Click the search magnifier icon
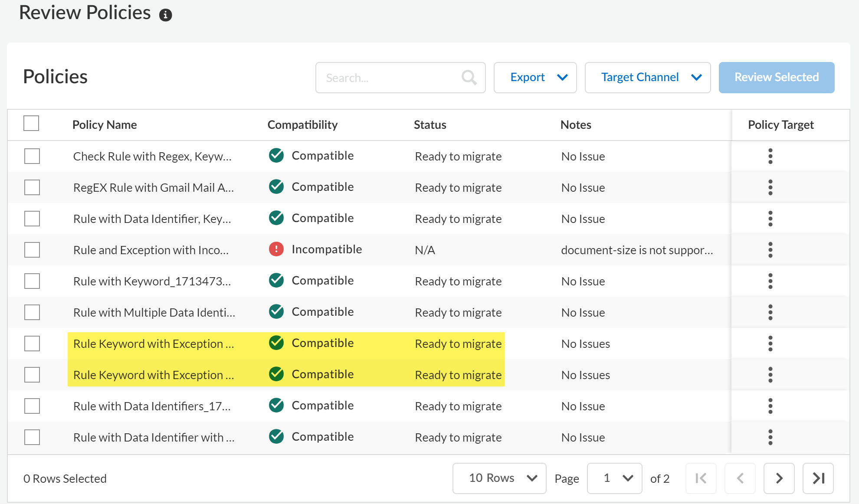 (x=469, y=78)
